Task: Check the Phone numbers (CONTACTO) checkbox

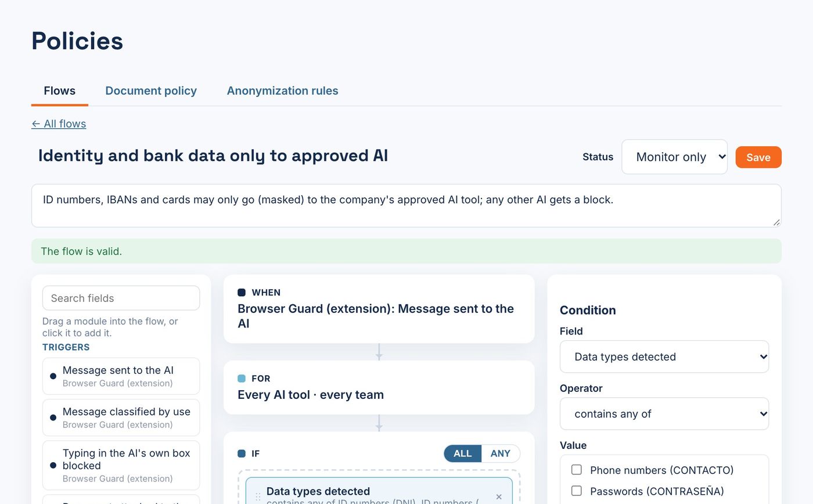Action: (577, 470)
